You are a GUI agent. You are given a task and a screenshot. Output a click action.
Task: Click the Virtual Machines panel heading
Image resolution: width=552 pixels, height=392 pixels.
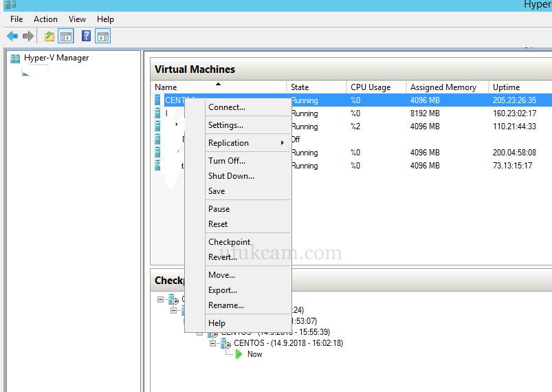(x=195, y=69)
